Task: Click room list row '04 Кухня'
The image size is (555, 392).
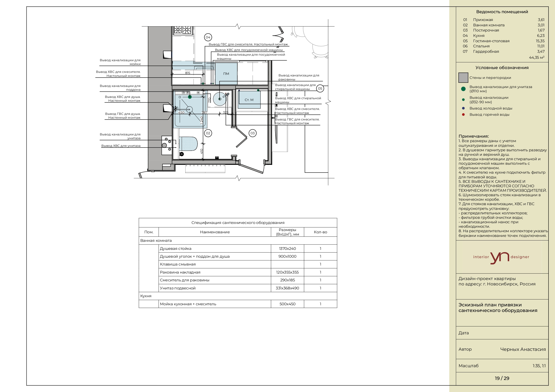Action: (504, 36)
